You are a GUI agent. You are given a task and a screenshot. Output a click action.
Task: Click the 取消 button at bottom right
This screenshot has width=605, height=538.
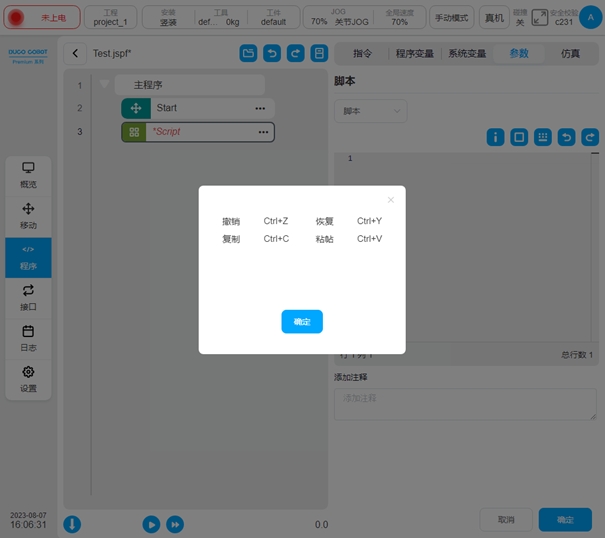tap(506, 520)
